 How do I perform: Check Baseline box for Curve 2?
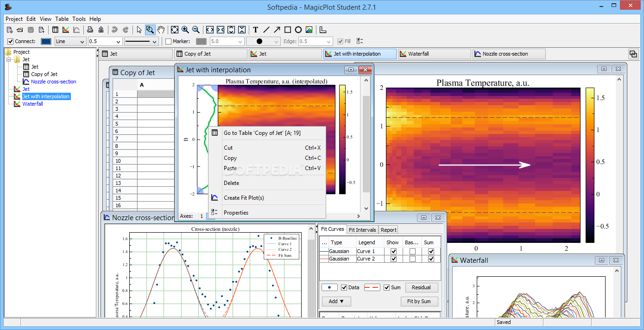pyautogui.click(x=412, y=259)
